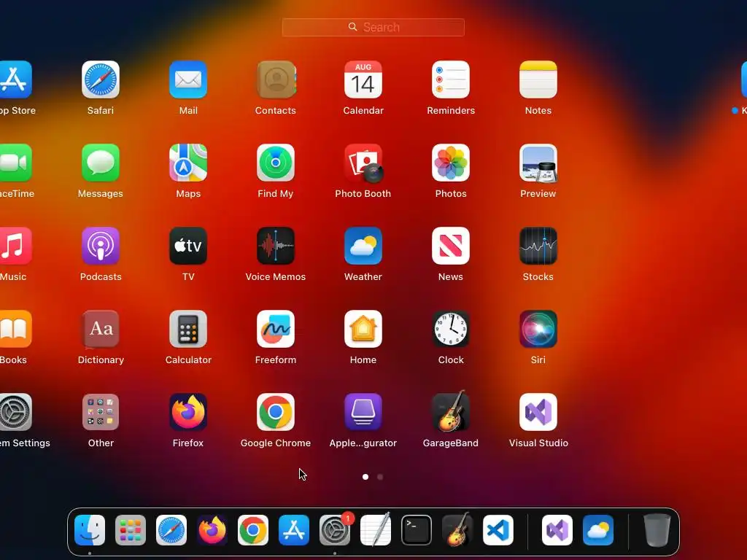Select the first Launchpad page dot
The image size is (747, 560).
coord(365,477)
